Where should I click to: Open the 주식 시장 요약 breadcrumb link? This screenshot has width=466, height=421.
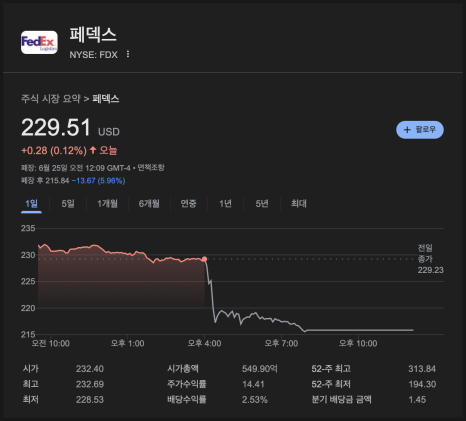click(51, 99)
